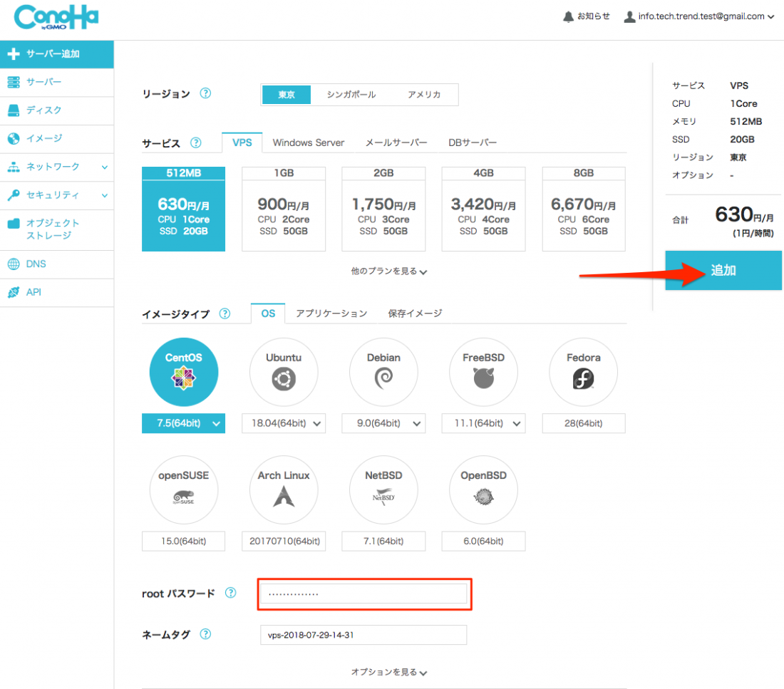Viewport: 784px width, 689px height.
Task: Switch to the OS image type tab
Action: pos(268,314)
